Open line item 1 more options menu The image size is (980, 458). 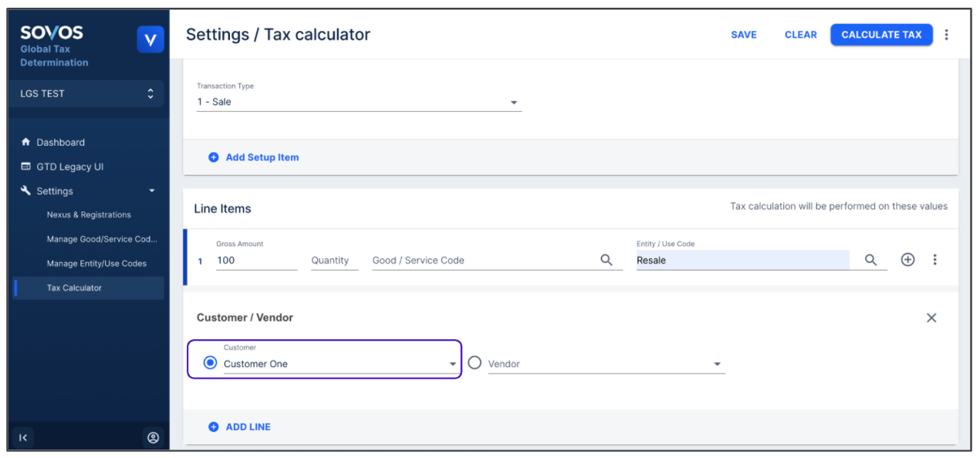coord(934,261)
